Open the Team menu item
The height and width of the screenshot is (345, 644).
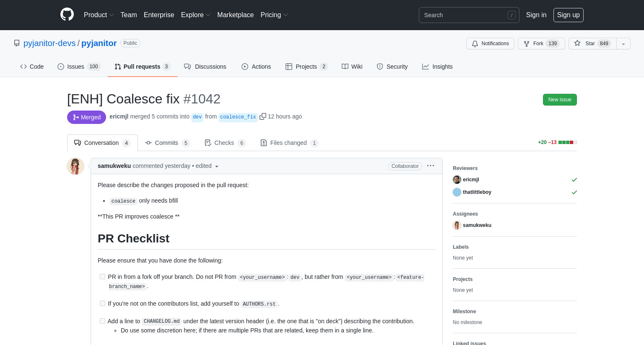tap(129, 15)
